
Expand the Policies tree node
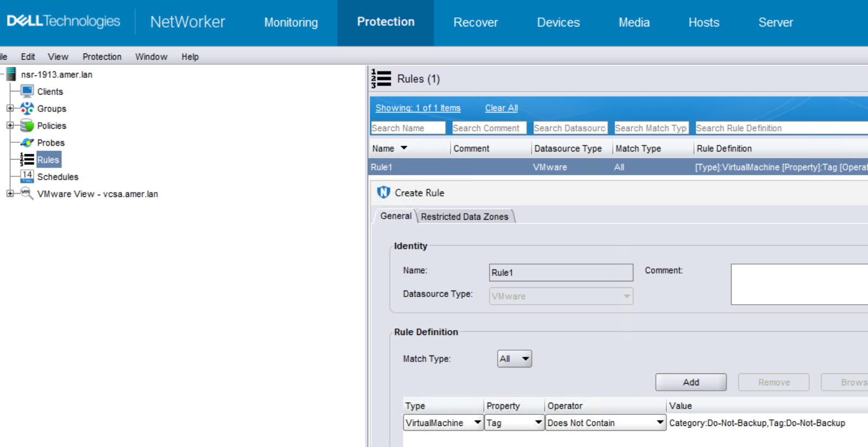pos(10,126)
